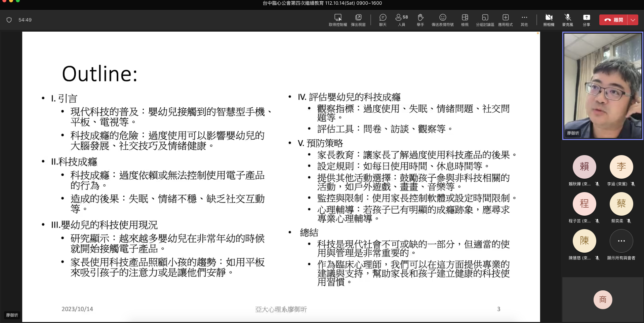The height and width of the screenshot is (323, 644).
Task: Click the name label 李涵 (來賓)
Action: pos(617,184)
